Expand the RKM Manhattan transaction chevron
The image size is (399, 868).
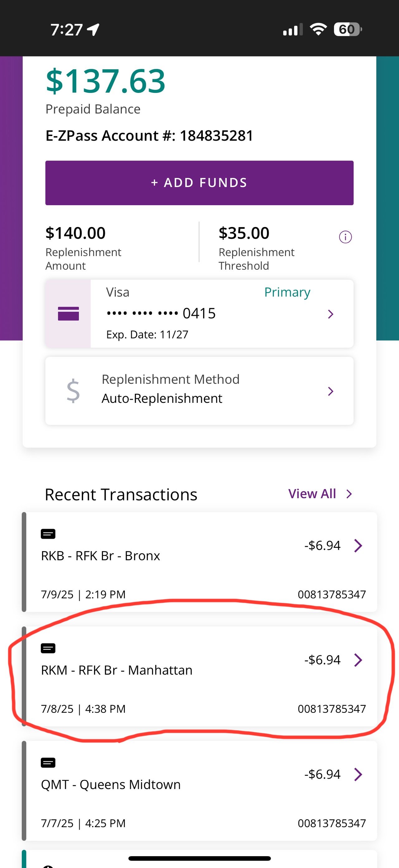358,660
